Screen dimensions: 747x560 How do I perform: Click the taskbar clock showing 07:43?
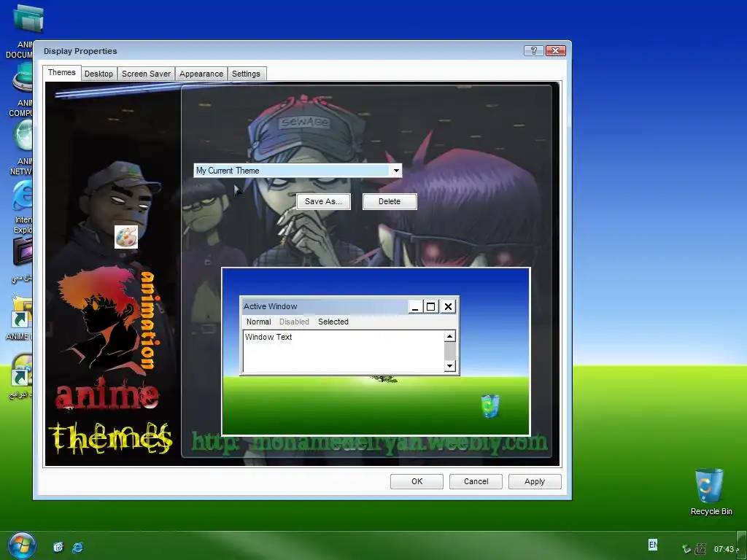point(724,549)
